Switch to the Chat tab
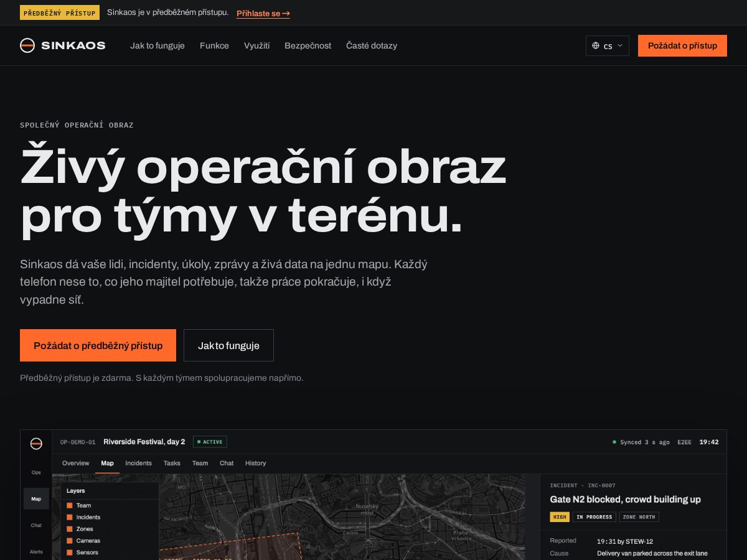 [x=227, y=463]
